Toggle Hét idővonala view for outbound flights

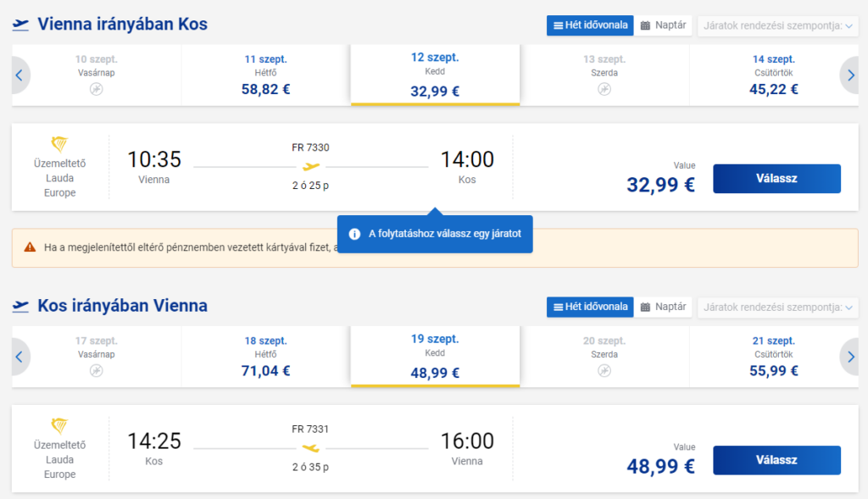tap(590, 25)
